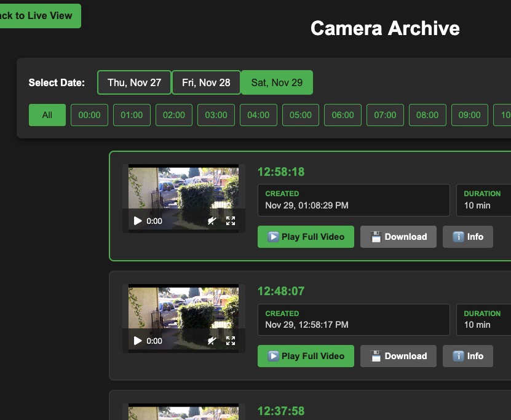Click the 10 min duration of 12:58:18
This screenshot has width=511, height=420.
[x=477, y=205]
